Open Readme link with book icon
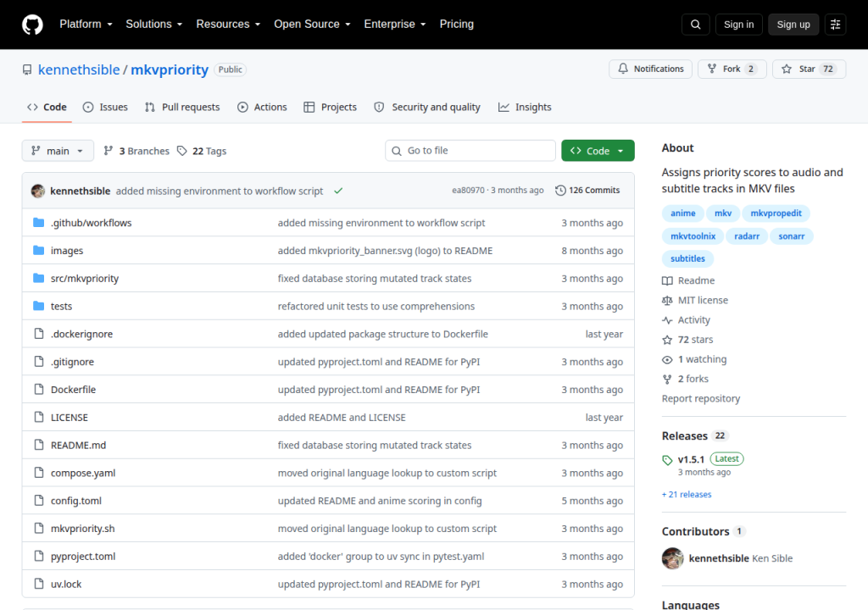868x610 pixels. coord(688,280)
